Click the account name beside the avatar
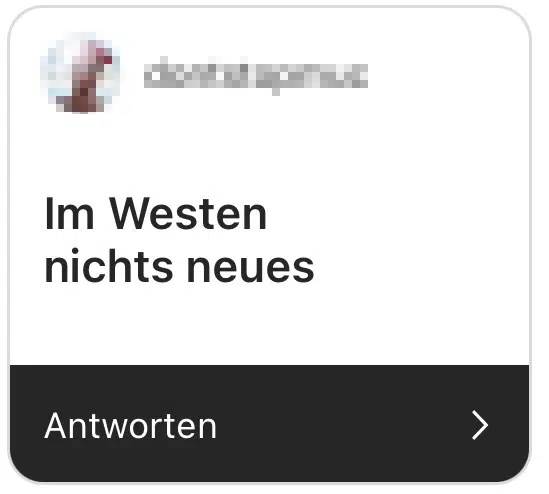This screenshot has height=494, width=549. [x=256, y=75]
